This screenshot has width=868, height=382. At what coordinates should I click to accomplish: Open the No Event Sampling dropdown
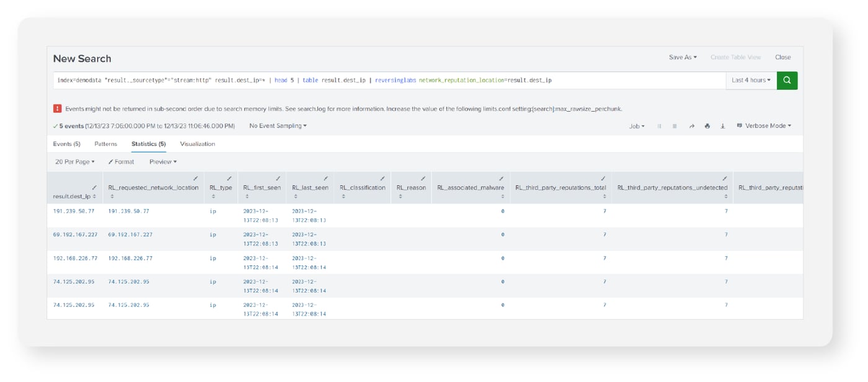click(x=278, y=126)
